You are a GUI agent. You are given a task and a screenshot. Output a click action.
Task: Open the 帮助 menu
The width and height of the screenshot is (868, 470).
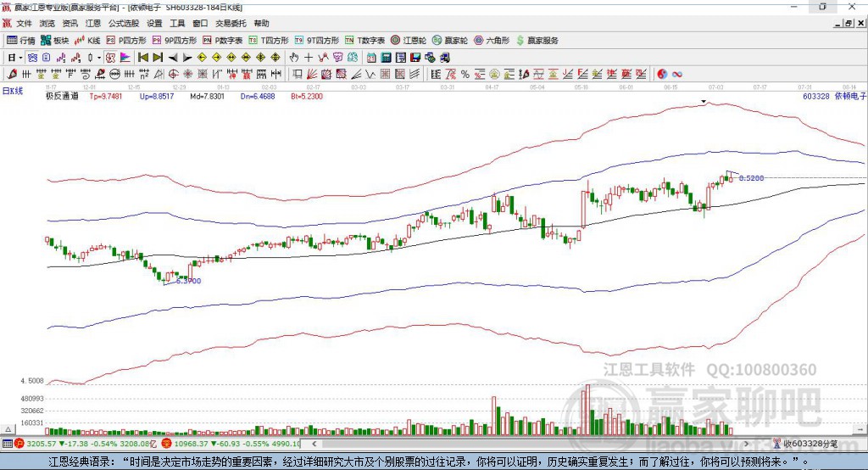(x=261, y=23)
